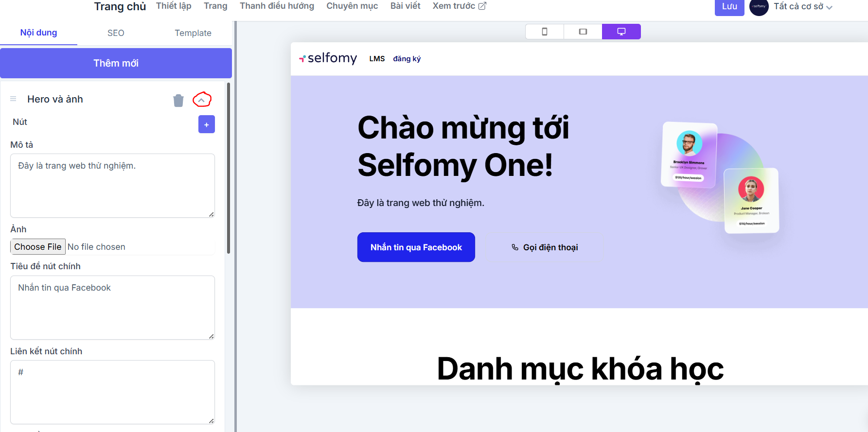Viewport: 868px width, 432px height.
Task: Switch to desktop preview mode
Action: [x=621, y=32]
